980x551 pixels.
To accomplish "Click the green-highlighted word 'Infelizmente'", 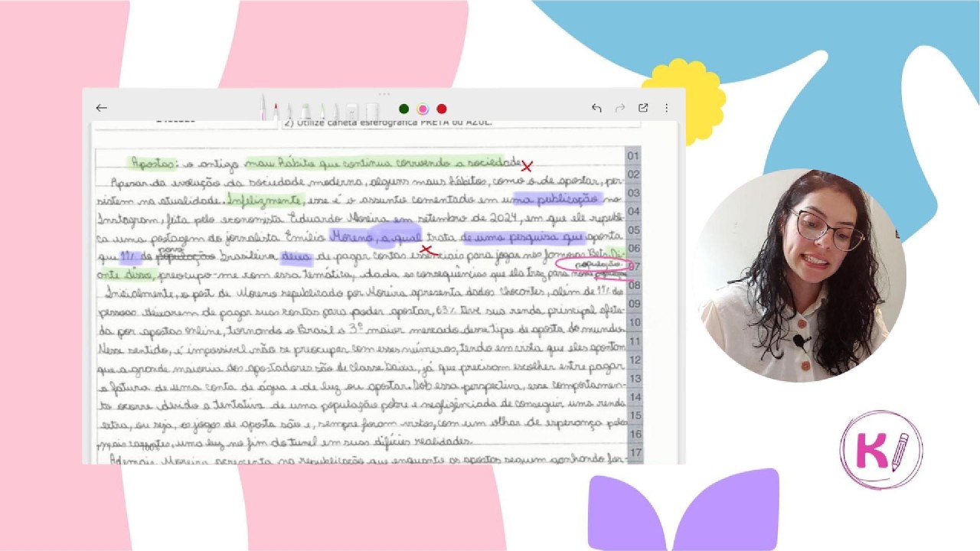I will pyautogui.click(x=265, y=200).
